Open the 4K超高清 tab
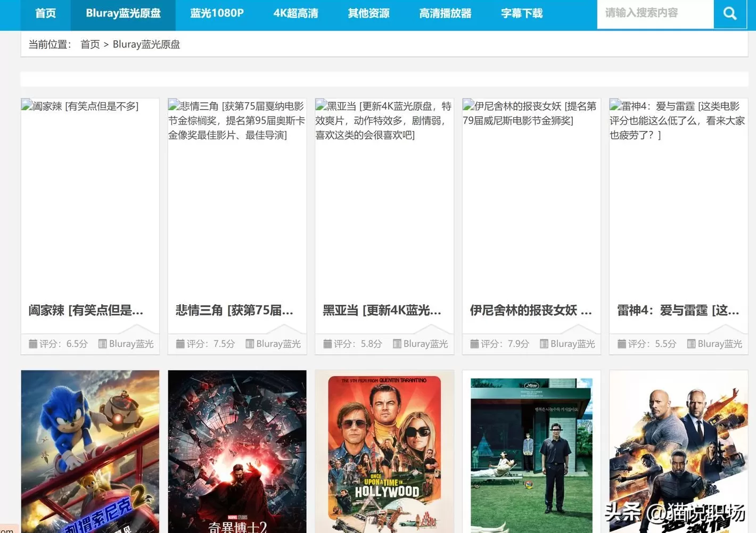 [295, 13]
